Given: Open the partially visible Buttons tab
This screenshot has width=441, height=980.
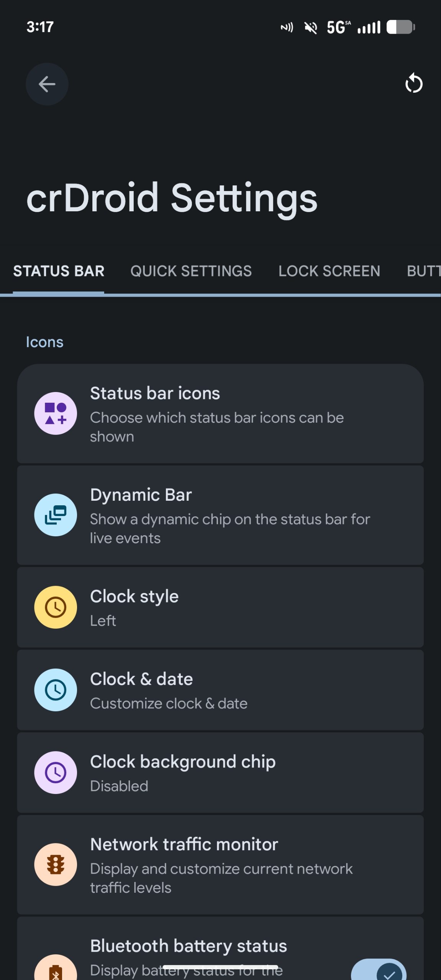Looking at the screenshot, I should pyautogui.click(x=424, y=271).
